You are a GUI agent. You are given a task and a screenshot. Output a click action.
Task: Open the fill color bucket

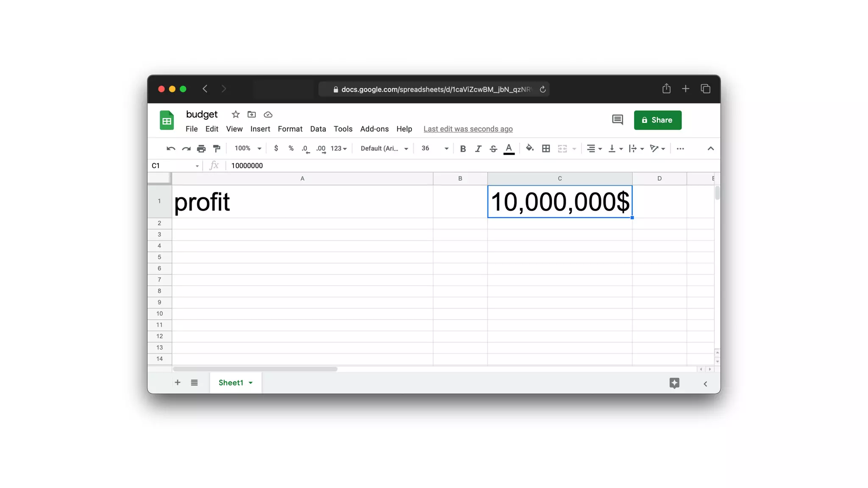tap(529, 148)
